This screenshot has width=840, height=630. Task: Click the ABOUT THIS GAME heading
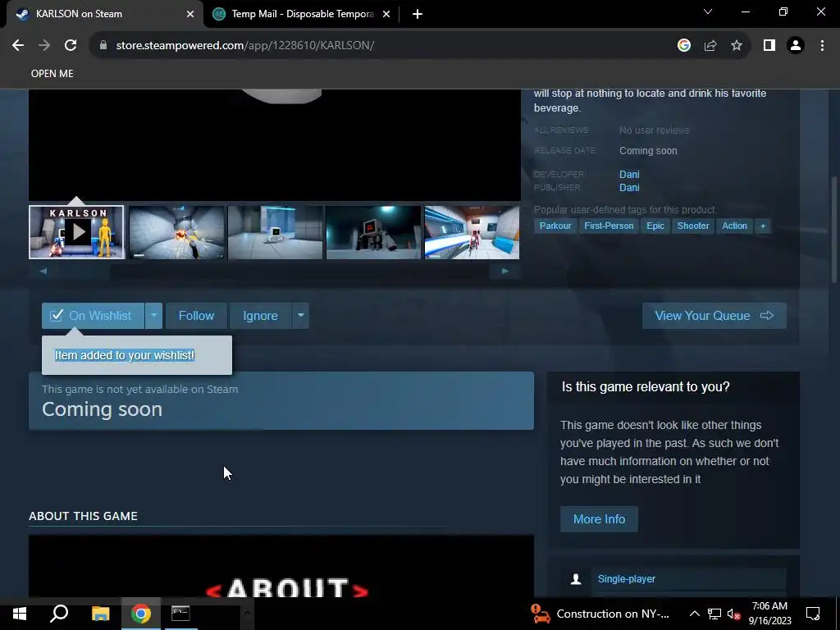[83, 516]
